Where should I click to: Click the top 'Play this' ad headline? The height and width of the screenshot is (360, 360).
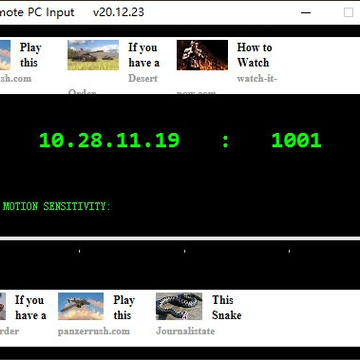(x=30, y=55)
